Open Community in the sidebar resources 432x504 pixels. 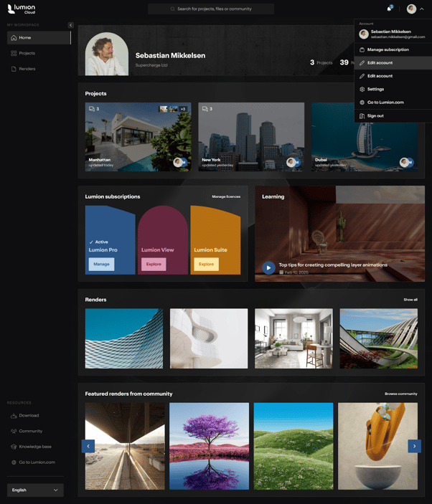(x=30, y=431)
